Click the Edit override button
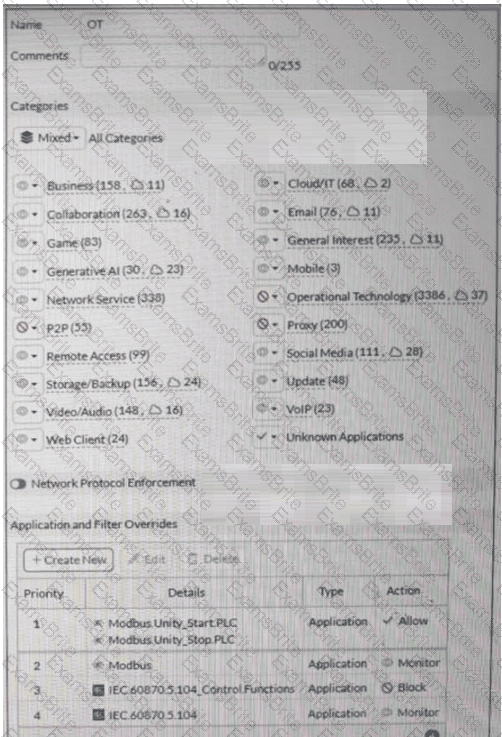The width and height of the screenshot is (502, 737). tap(147, 559)
